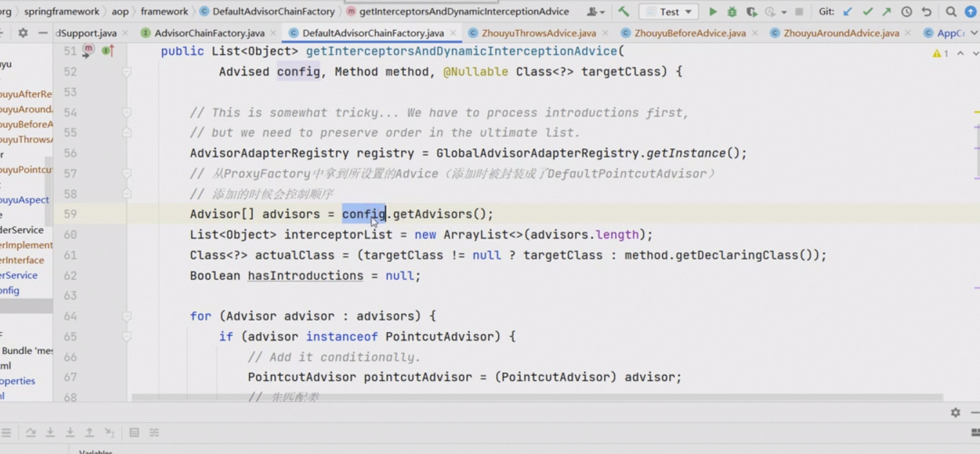This screenshot has height=454, width=980.
Task: Click the Stop square icon
Action: (x=799, y=12)
